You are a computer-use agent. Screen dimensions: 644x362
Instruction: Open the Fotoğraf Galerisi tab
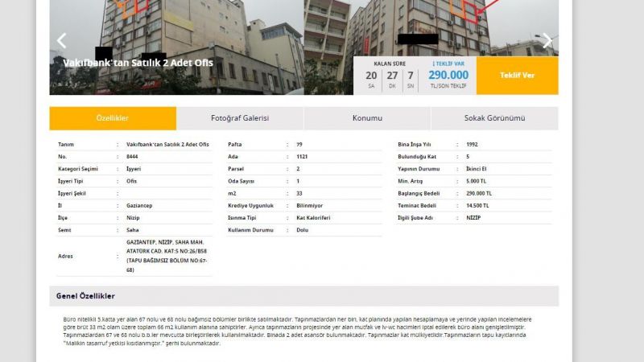[x=240, y=118]
